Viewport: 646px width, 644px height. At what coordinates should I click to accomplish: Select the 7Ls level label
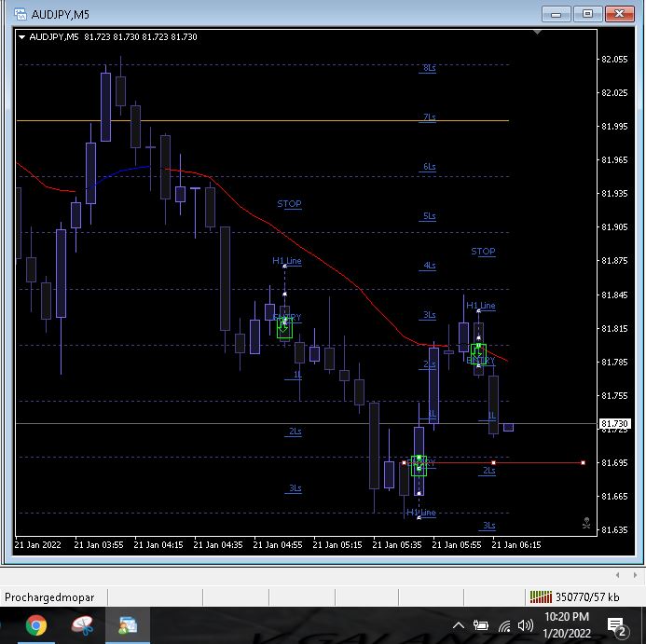point(430,117)
